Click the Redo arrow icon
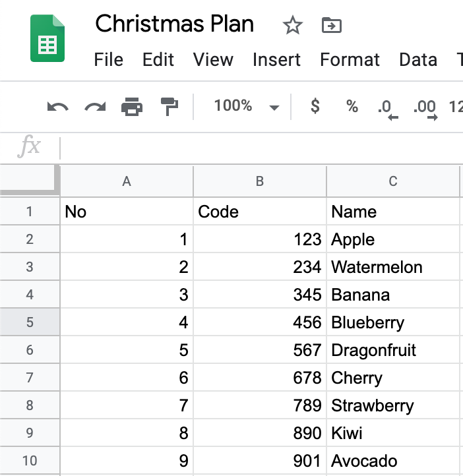This screenshot has height=476, width=463. (95, 107)
